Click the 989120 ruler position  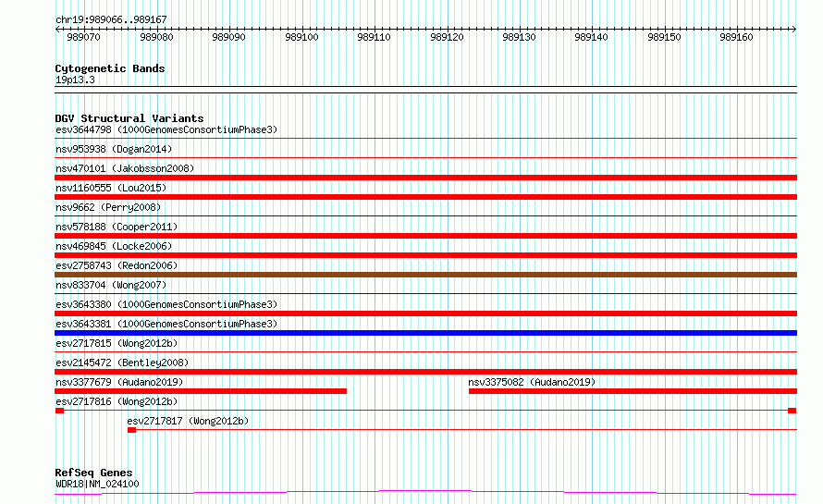pos(448,37)
